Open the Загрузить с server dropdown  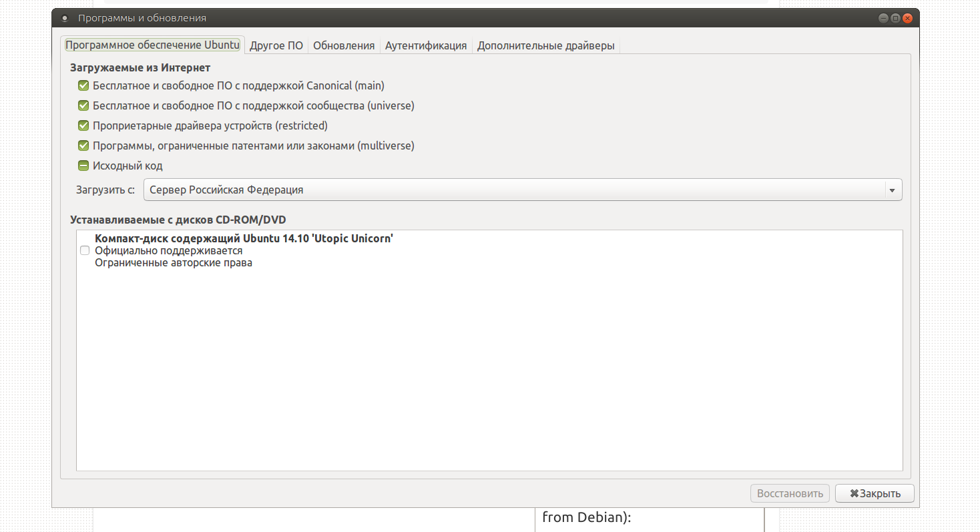click(523, 190)
